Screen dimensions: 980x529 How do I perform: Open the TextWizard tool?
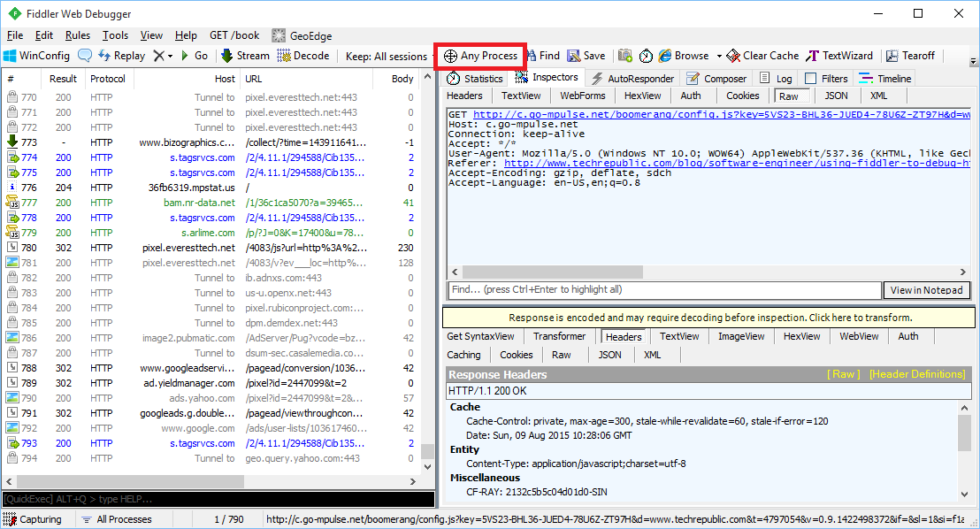(839, 56)
